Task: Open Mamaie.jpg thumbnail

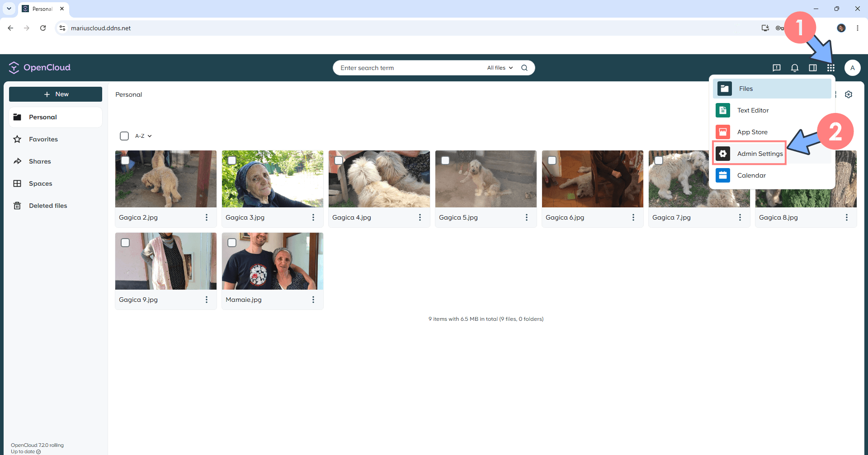Action: coord(273,261)
